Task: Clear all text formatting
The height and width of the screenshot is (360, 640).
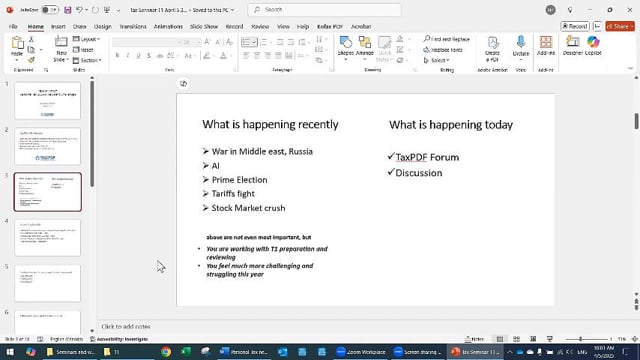Action: click(229, 42)
